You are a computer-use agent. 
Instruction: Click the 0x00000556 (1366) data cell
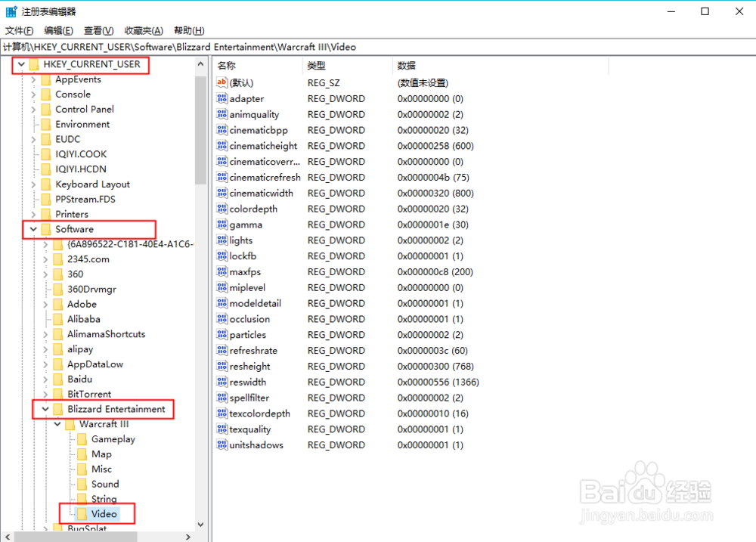pos(438,382)
